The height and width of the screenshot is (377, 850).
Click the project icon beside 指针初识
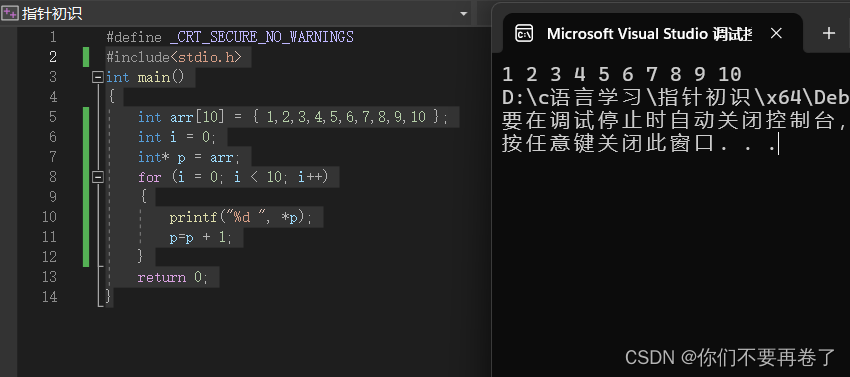(10, 13)
